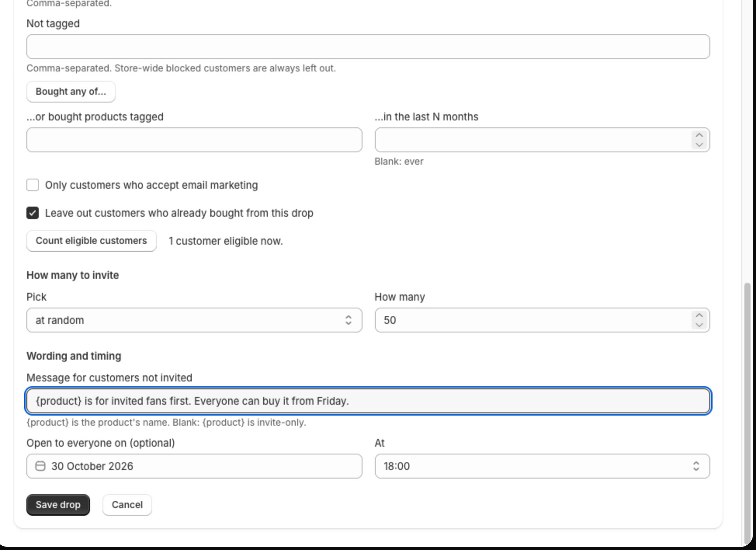Click the 'Wording and timing' heading
Viewport: 756px width, 550px height.
[74, 356]
